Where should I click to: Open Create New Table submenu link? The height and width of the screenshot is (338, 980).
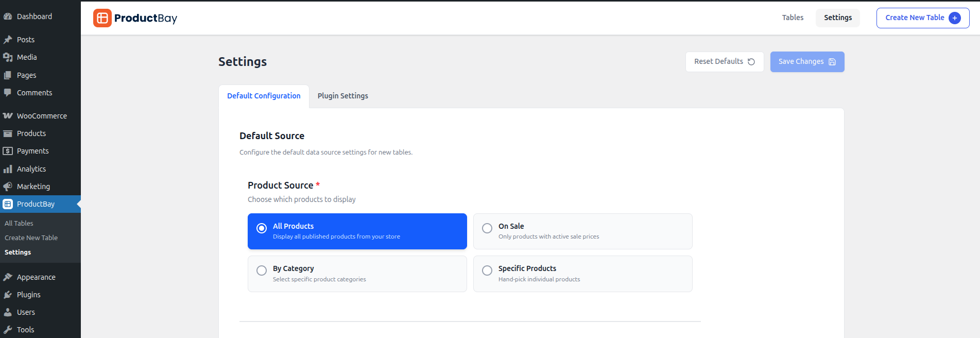coord(31,238)
